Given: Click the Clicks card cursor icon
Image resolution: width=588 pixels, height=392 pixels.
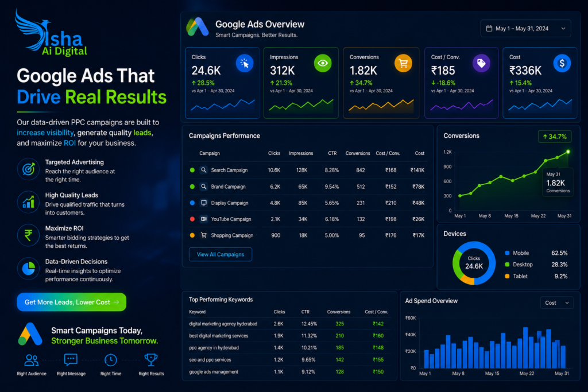Looking at the screenshot, I should tap(245, 63).
